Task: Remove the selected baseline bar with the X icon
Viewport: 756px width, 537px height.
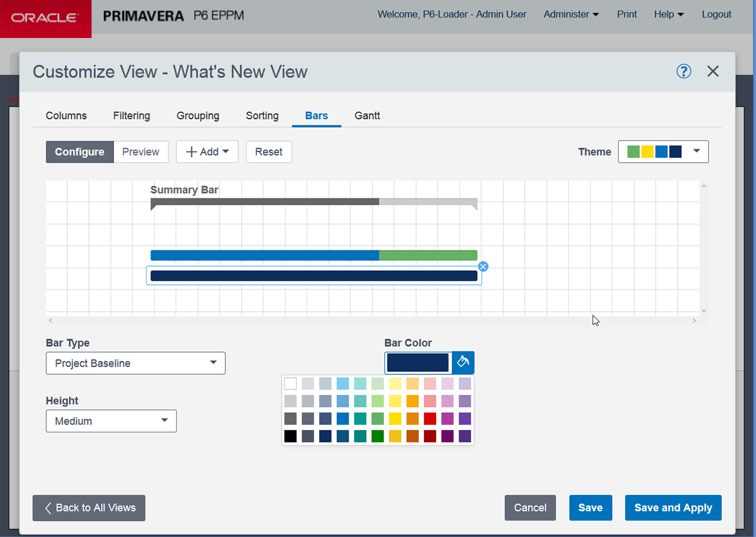Action: 483,267
